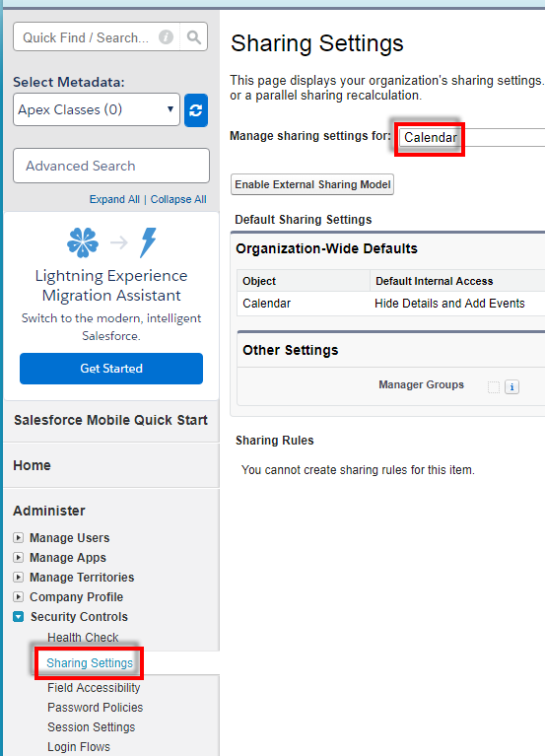Click the Collapse All link

click(178, 200)
